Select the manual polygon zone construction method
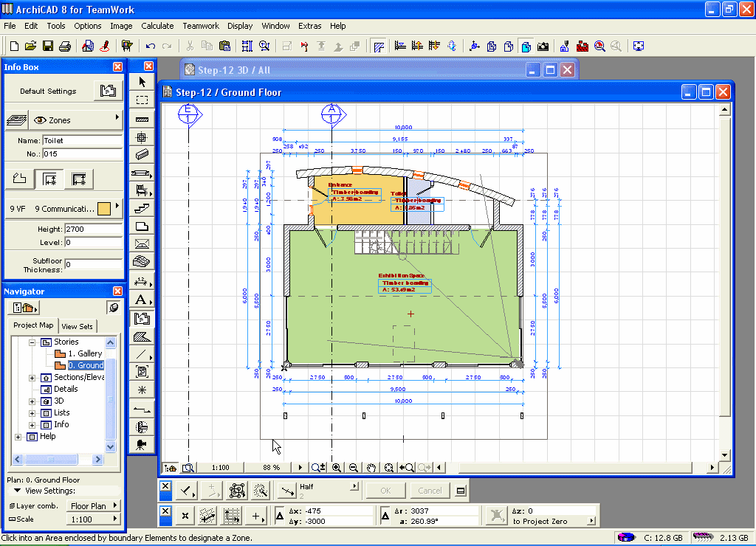 tap(20, 179)
